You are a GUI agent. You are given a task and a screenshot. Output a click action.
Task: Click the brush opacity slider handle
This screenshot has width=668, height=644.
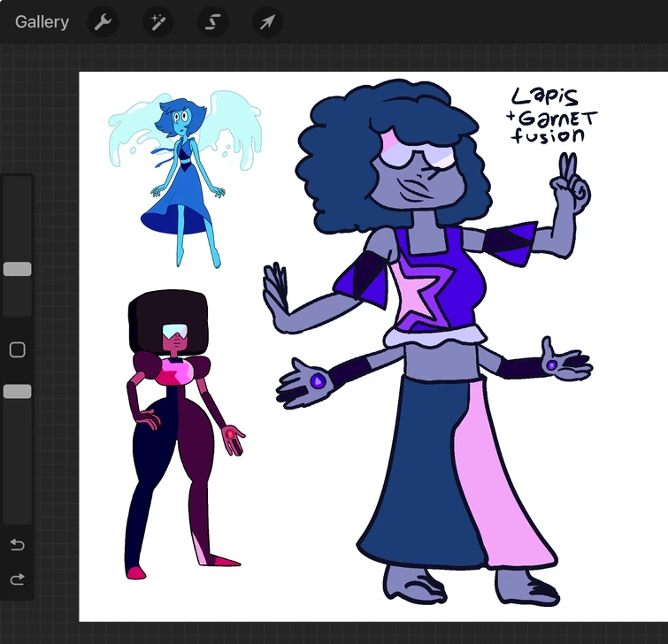click(x=18, y=391)
